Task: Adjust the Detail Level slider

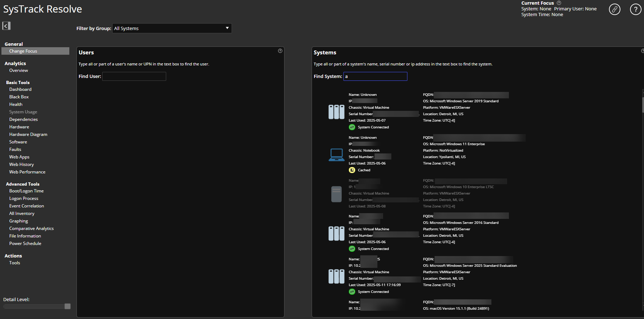Action: [x=67, y=306]
